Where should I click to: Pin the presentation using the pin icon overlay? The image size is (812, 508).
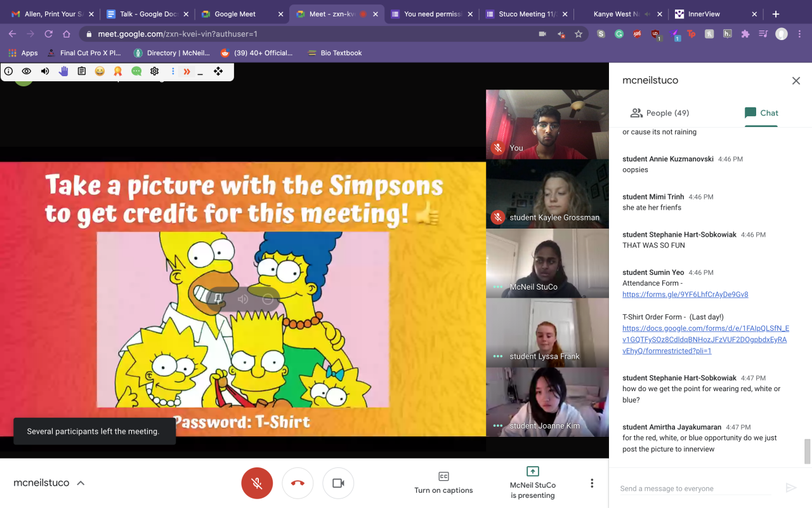[218, 299]
